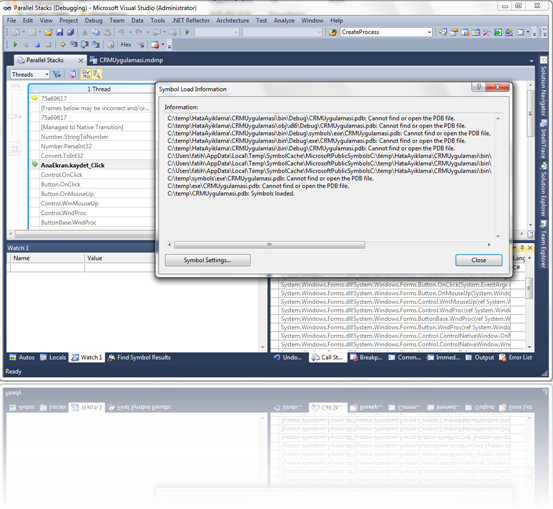Click the Save All icon
Screen dimensions: 553x509
click(x=71, y=32)
